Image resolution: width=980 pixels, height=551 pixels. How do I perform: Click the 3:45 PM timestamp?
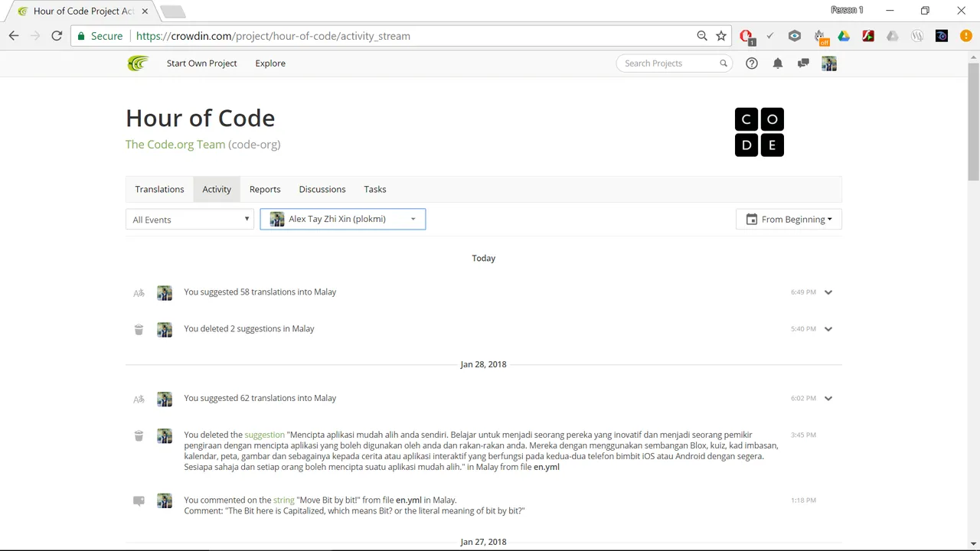[803, 435]
